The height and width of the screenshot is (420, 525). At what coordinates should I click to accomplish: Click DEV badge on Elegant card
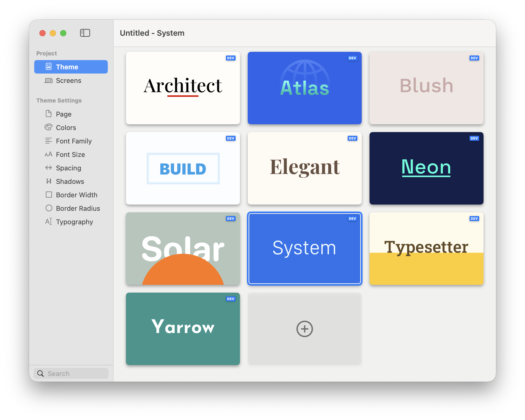(x=352, y=138)
